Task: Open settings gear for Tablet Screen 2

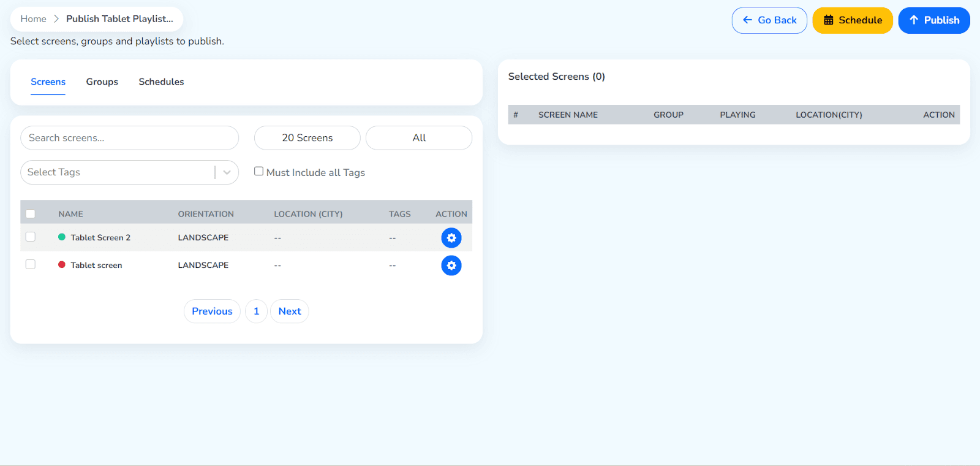Action: click(x=451, y=238)
